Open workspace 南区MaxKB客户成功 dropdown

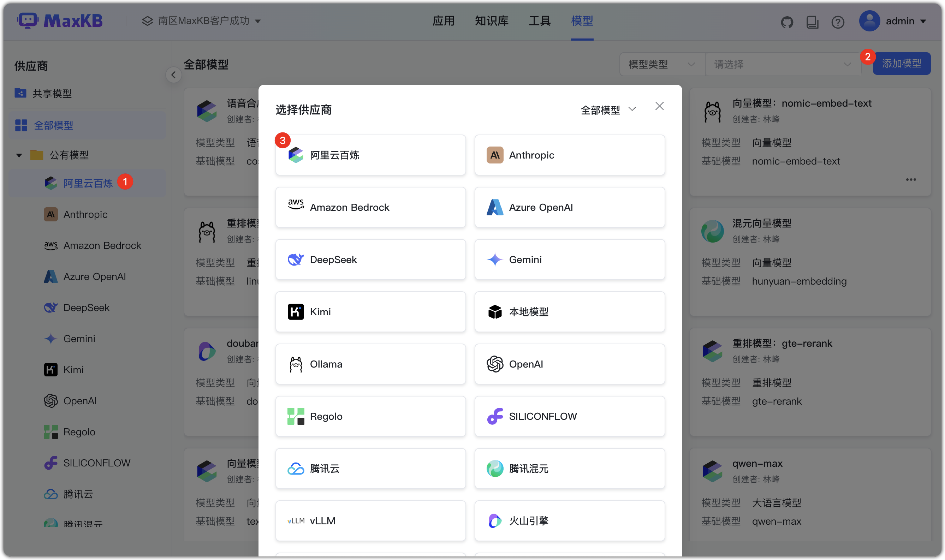[201, 21]
